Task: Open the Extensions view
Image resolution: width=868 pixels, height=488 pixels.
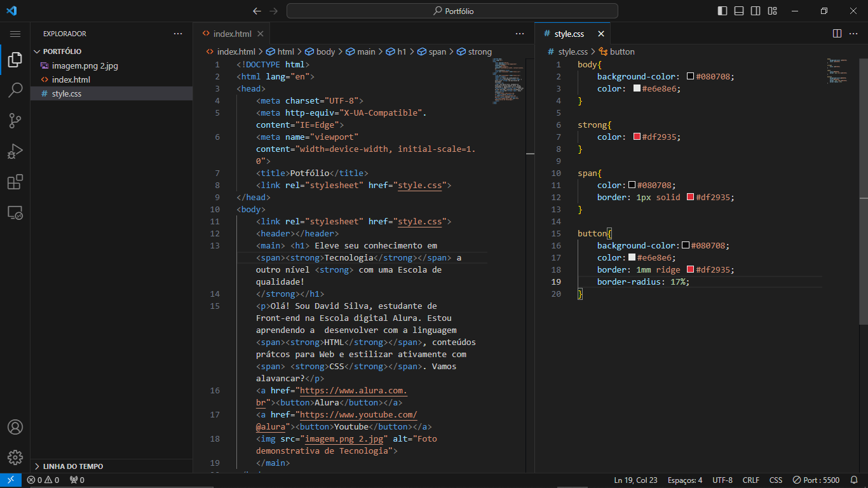Action: point(15,182)
